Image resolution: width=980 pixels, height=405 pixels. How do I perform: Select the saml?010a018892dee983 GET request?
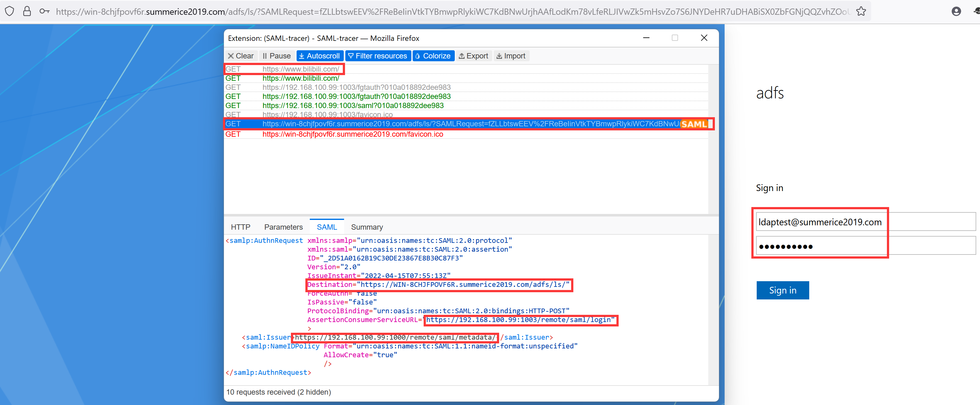point(466,106)
